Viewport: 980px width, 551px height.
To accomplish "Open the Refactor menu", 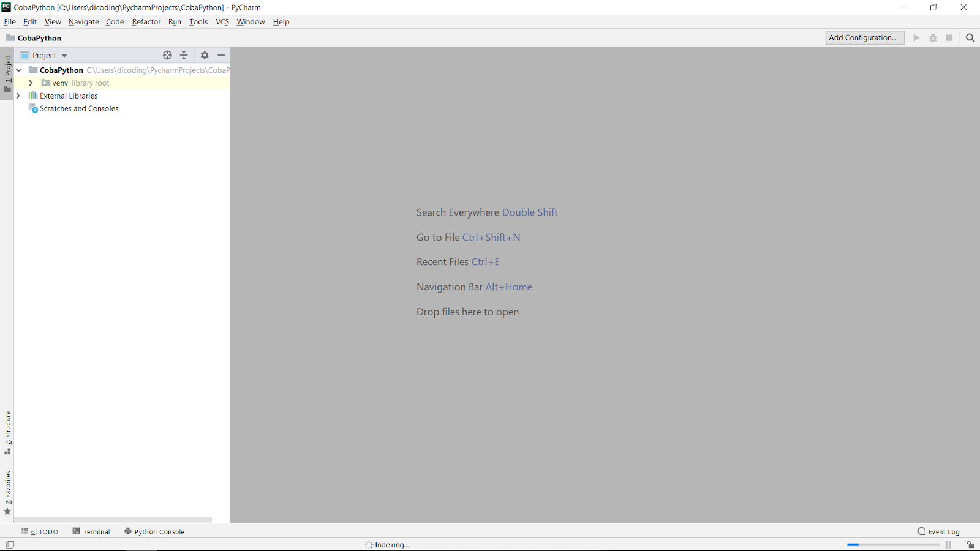I will [146, 22].
